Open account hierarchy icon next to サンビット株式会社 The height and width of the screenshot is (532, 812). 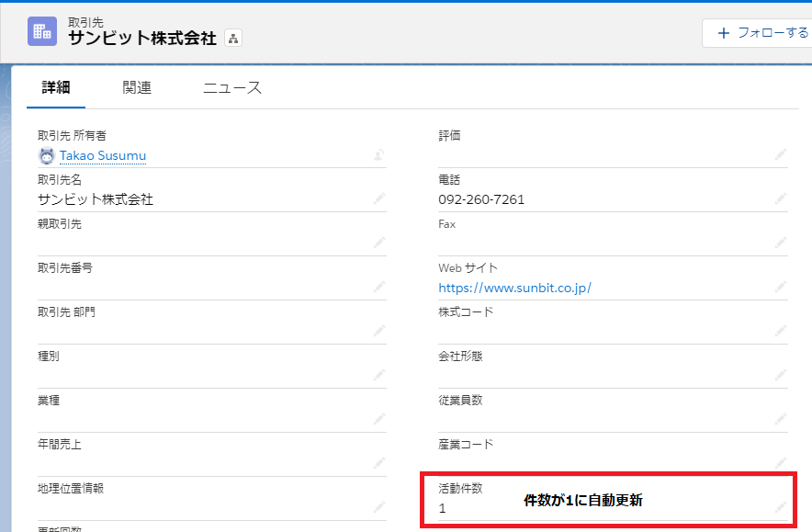point(233,39)
